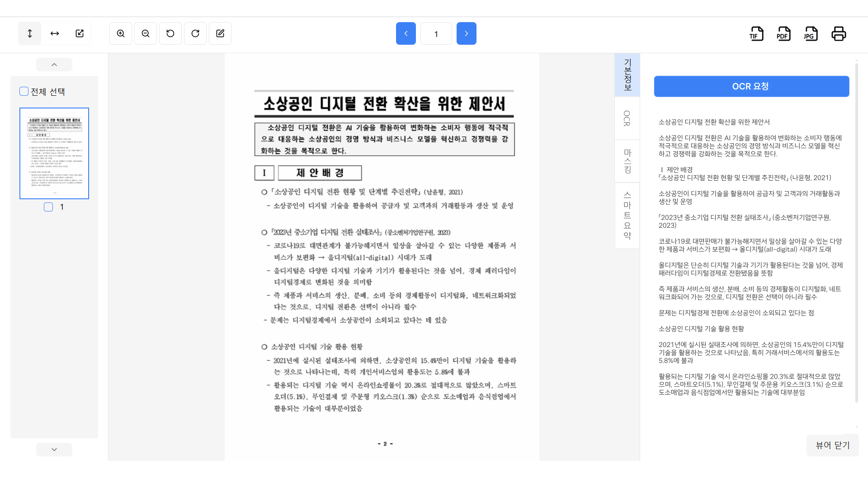This screenshot has width=868, height=488.
Task: Click the edit pencil icon in toolbar
Action: (x=220, y=33)
